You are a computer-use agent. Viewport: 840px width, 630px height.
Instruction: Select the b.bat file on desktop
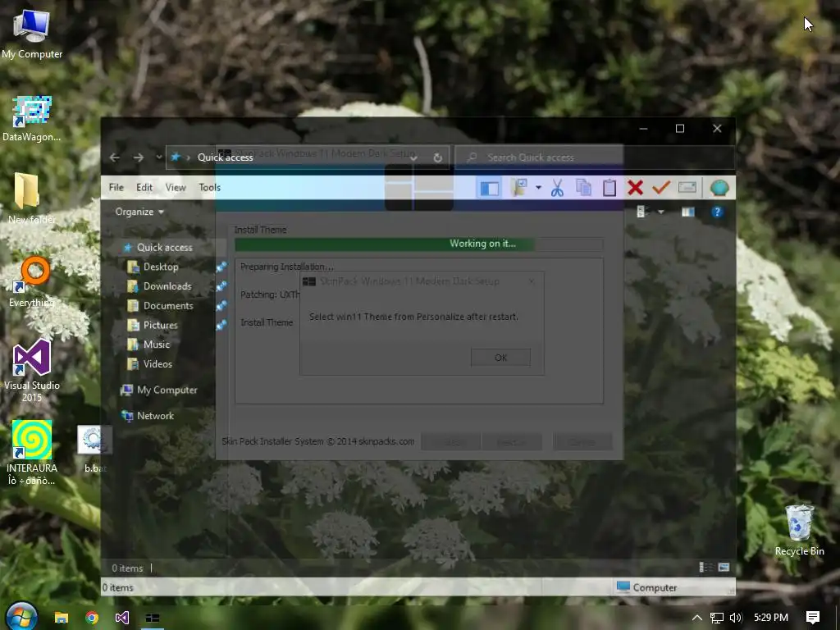pyautogui.click(x=94, y=449)
